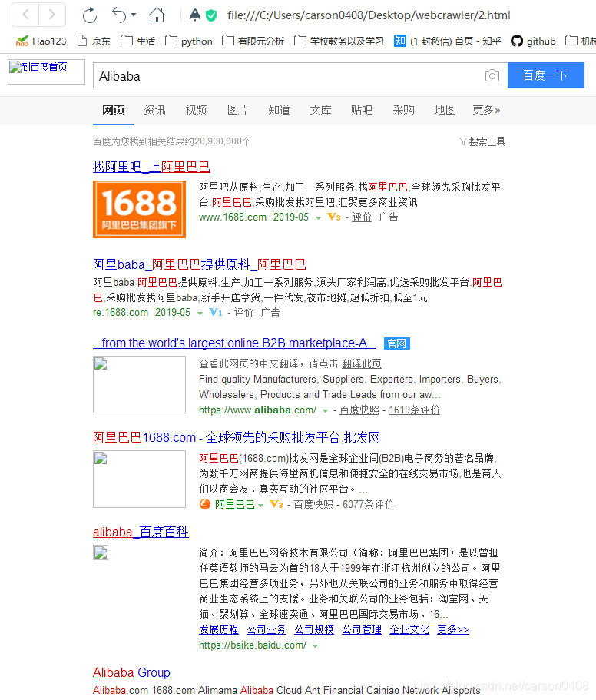Open the 生活 bookmark folder
Viewport: 596px width, 700px height.
coord(137,41)
